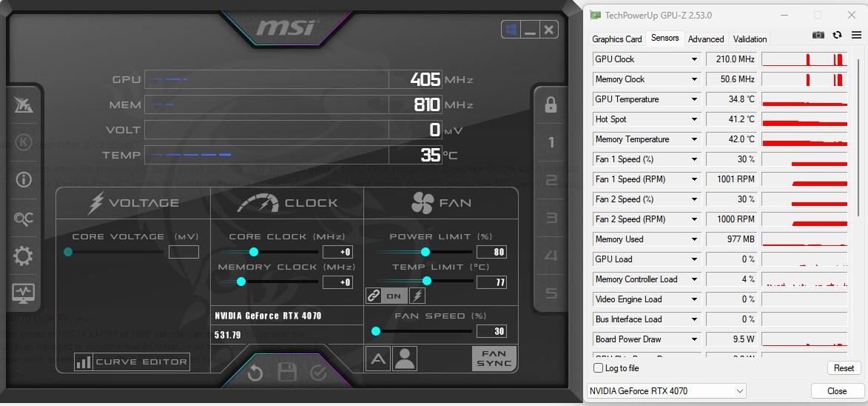Switch to the Sensors tab
Image resolution: width=868 pixels, height=406 pixels.
pos(665,38)
